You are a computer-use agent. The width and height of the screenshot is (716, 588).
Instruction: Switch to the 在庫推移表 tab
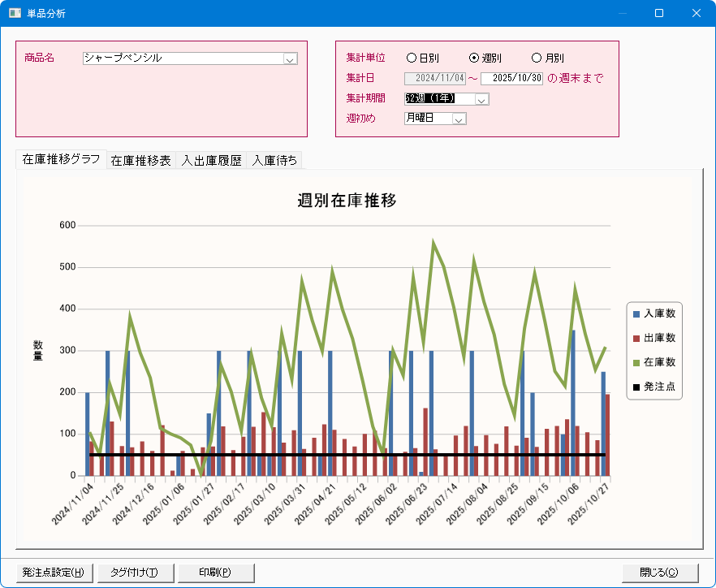[140, 161]
